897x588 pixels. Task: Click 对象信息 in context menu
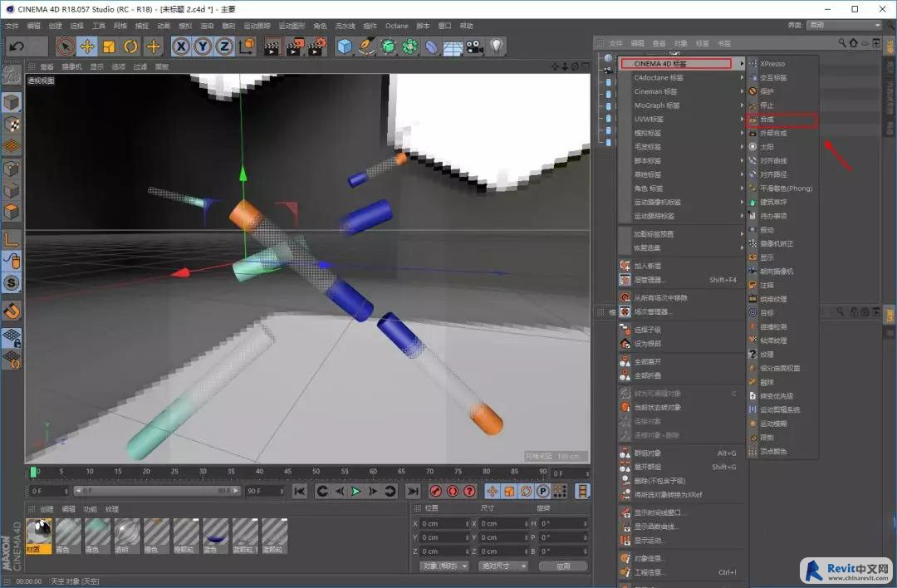pyautogui.click(x=681, y=558)
